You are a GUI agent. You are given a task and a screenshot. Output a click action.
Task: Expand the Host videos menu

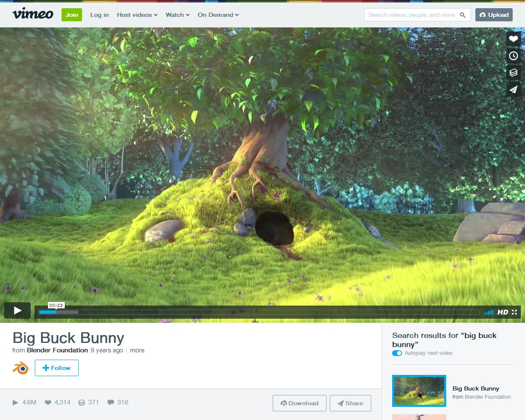pyautogui.click(x=137, y=15)
